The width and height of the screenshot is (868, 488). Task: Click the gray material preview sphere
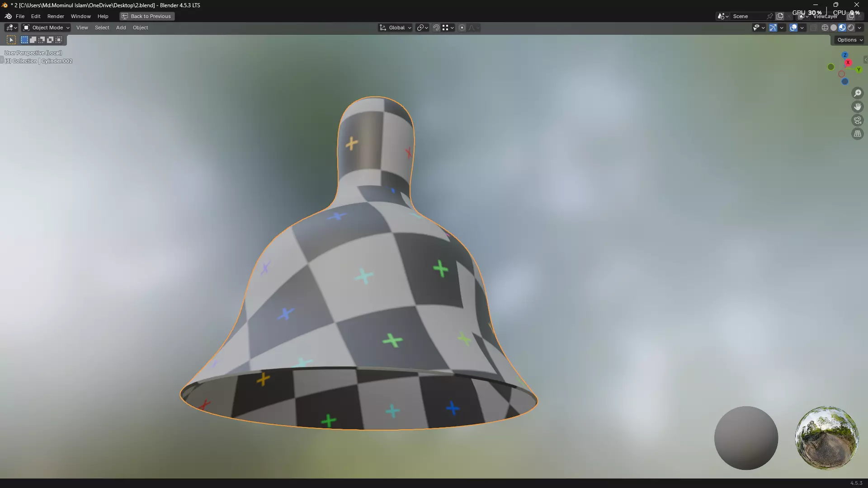click(746, 438)
